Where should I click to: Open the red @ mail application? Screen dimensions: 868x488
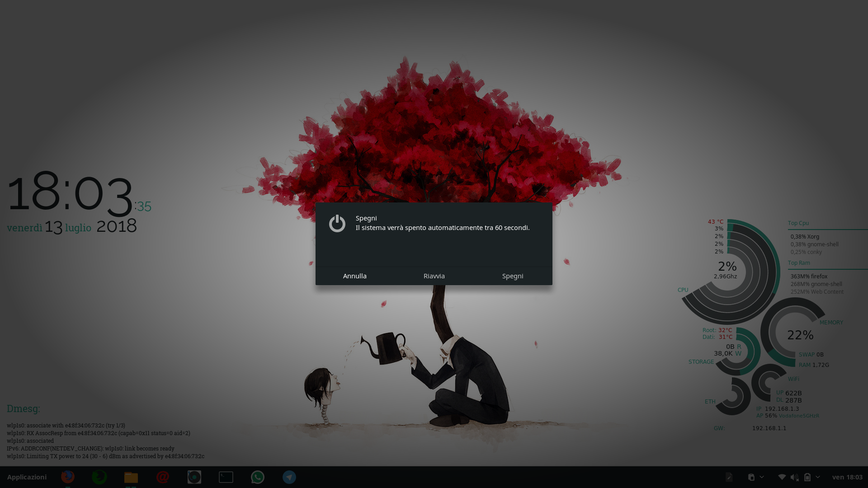coord(163,477)
